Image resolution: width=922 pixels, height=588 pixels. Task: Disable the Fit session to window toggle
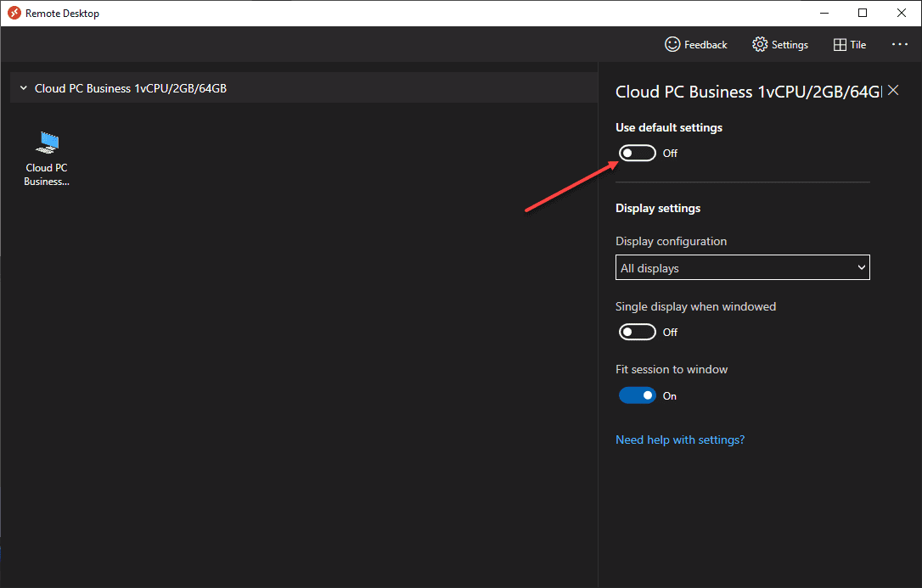tap(638, 395)
